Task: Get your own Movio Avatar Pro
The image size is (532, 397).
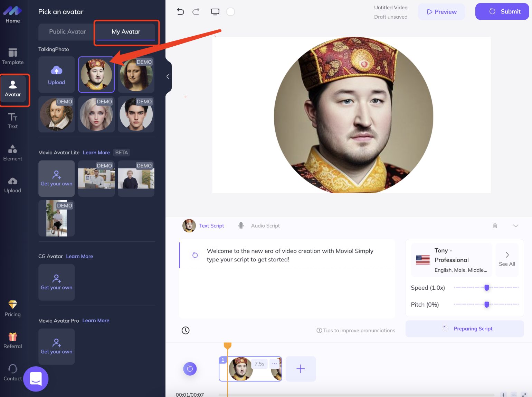Action: point(57,347)
